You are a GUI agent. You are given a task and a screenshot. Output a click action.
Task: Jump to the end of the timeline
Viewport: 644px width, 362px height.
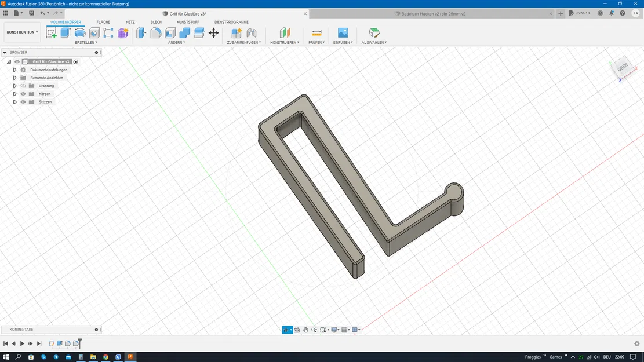tap(39, 343)
